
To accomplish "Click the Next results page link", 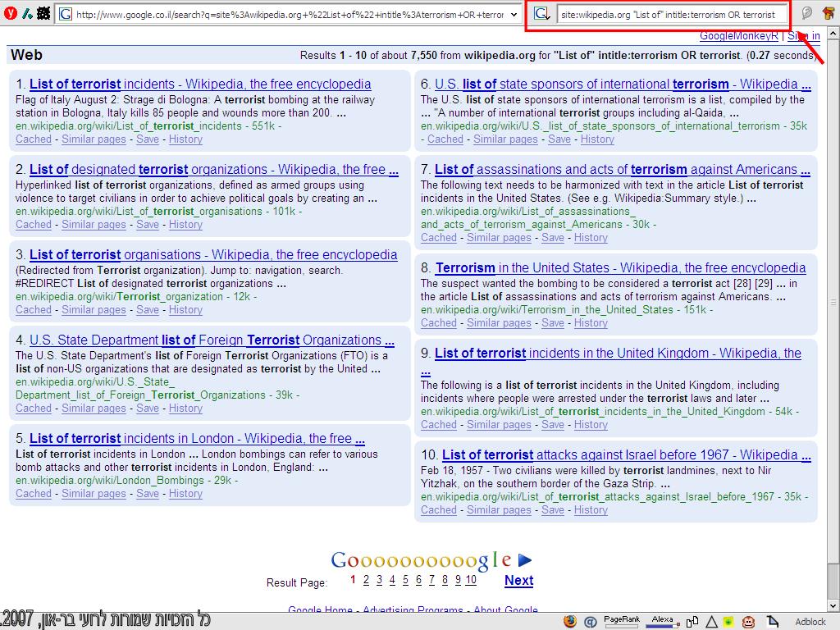I will click(x=518, y=580).
